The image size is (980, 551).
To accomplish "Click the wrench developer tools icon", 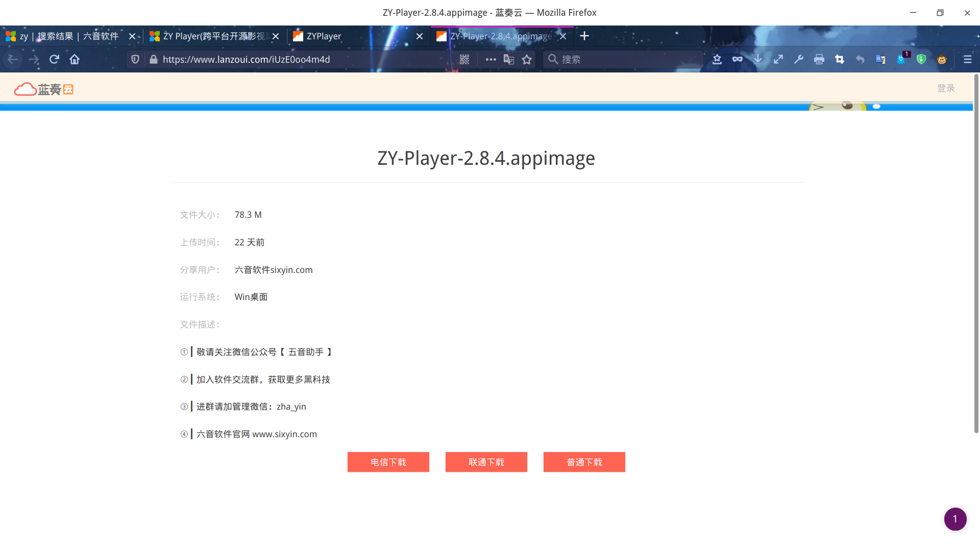I will pyautogui.click(x=799, y=60).
